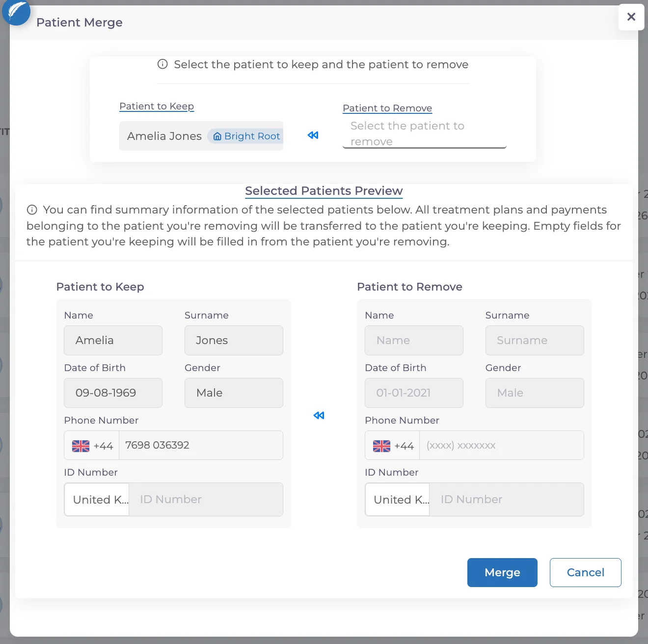
Task: Open Gender dropdown in Patient to Remove
Action: coord(535,393)
